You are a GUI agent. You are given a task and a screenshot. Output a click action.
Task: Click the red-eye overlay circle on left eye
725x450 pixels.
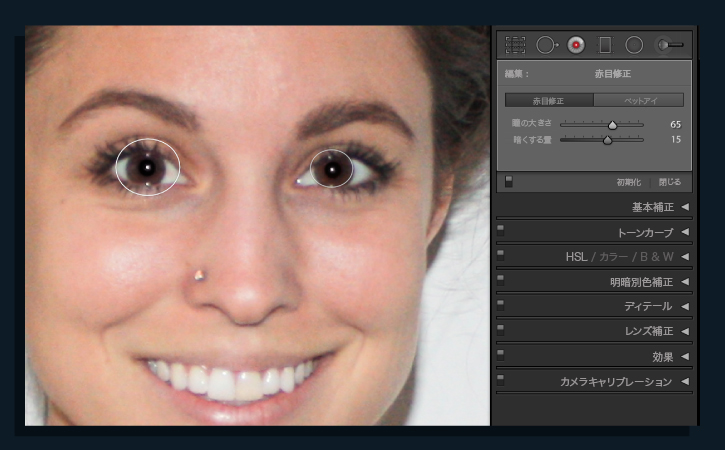point(147,167)
